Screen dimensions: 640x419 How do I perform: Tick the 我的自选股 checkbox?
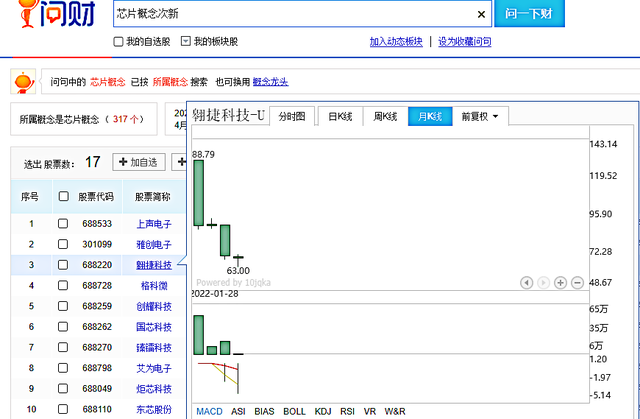(118, 42)
